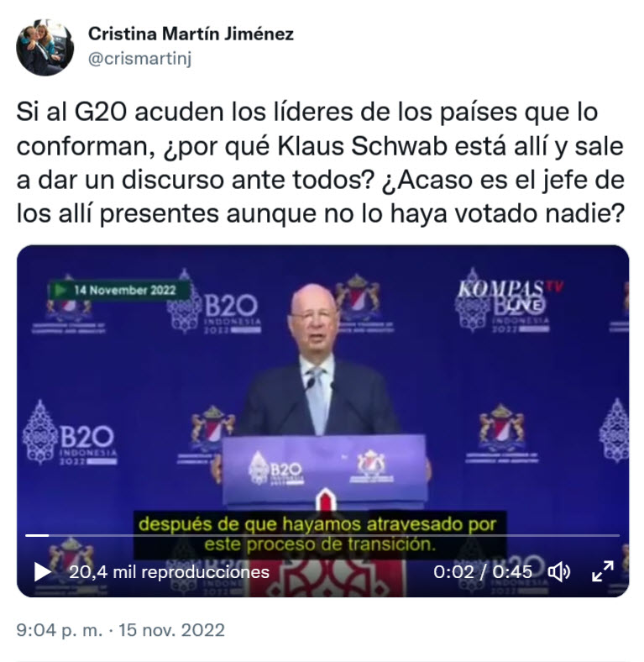Click the 14 November 2022 date banner
Screen dimensions: 644x662
tap(119, 290)
